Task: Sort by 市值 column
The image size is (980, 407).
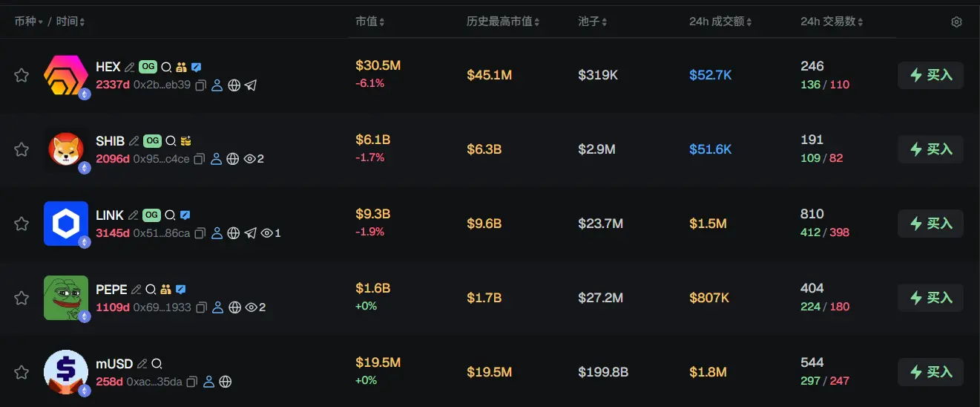Action: pyautogui.click(x=369, y=22)
